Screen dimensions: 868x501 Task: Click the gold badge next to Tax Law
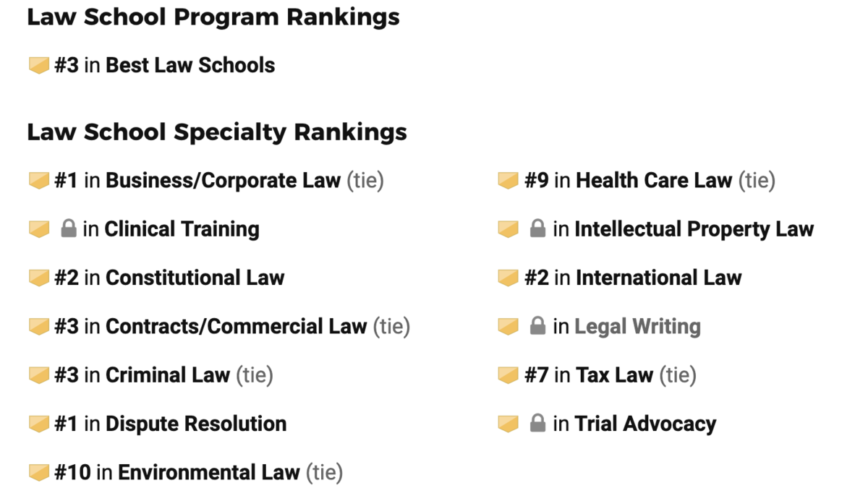[x=509, y=375]
